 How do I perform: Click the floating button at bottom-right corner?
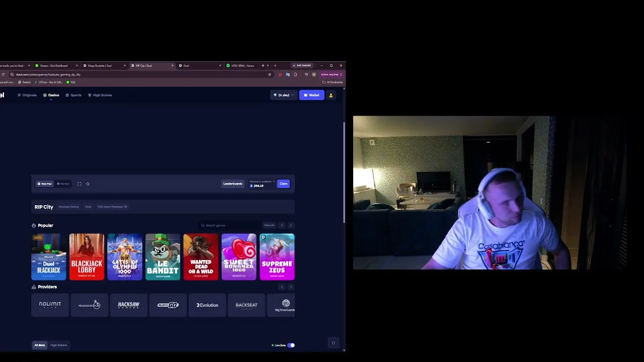333,343
